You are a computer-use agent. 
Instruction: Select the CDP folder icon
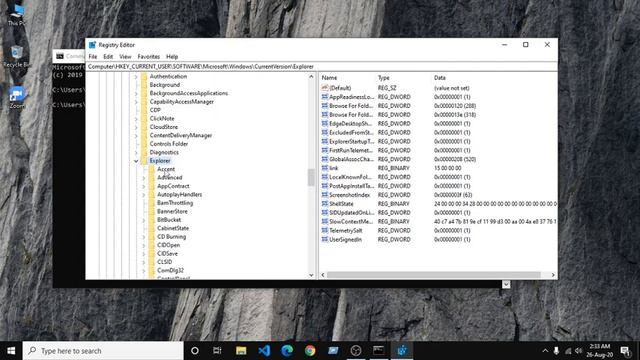click(144, 110)
